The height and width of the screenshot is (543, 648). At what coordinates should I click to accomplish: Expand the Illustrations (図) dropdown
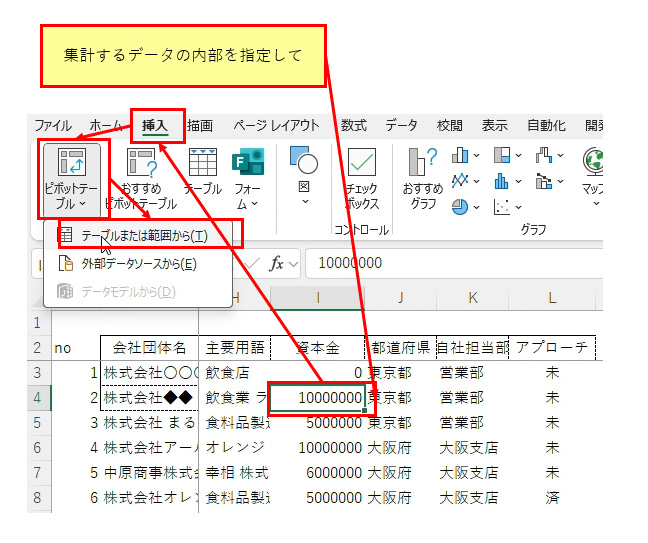tap(303, 177)
